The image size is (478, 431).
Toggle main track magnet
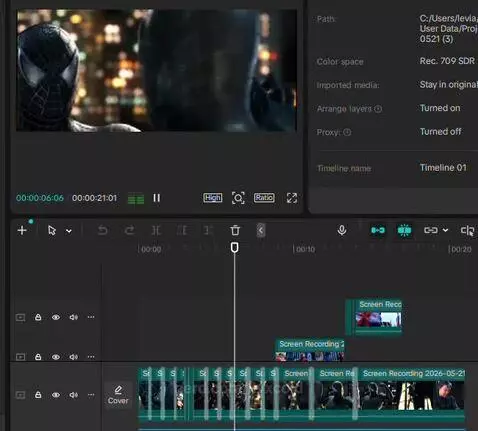tap(378, 230)
